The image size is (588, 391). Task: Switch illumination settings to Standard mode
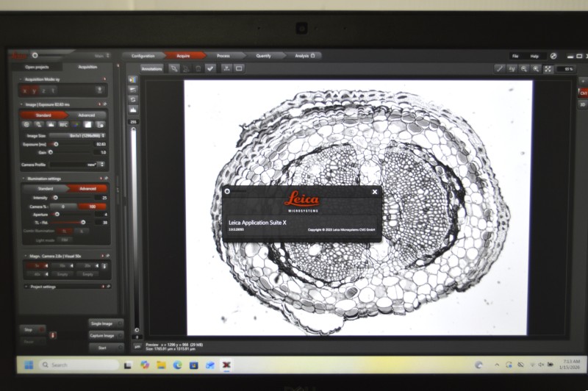click(x=46, y=189)
